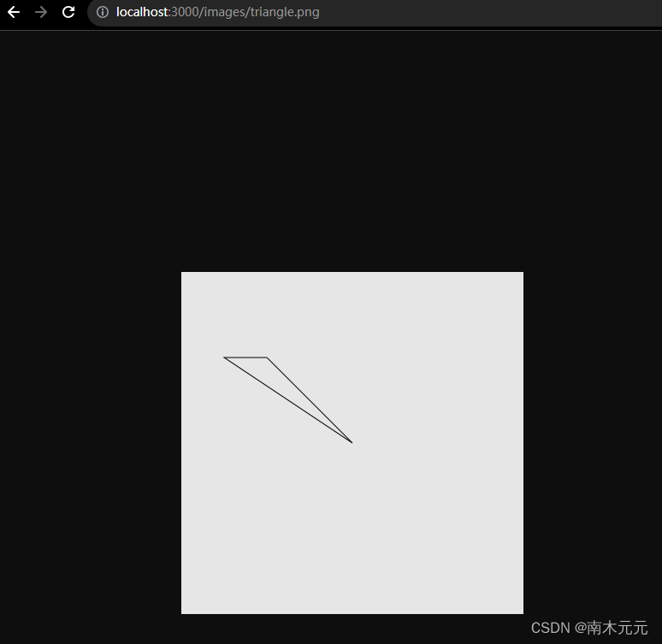View site information icon in address bar
The width and height of the screenshot is (662, 644).
[102, 12]
